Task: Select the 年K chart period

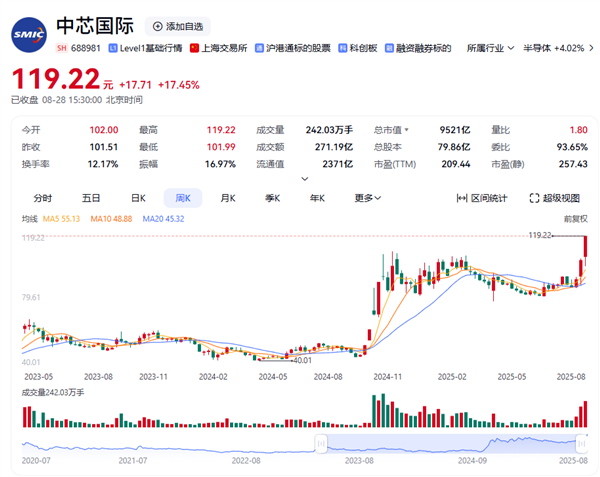Action: pyautogui.click(x=317, y=198)
